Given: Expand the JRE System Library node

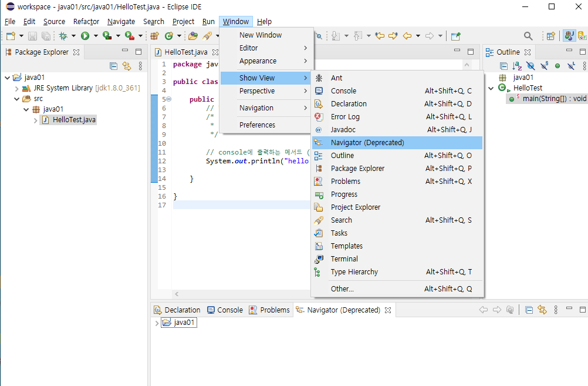Looking at the screenshot, I should click(x=16, y=89).
